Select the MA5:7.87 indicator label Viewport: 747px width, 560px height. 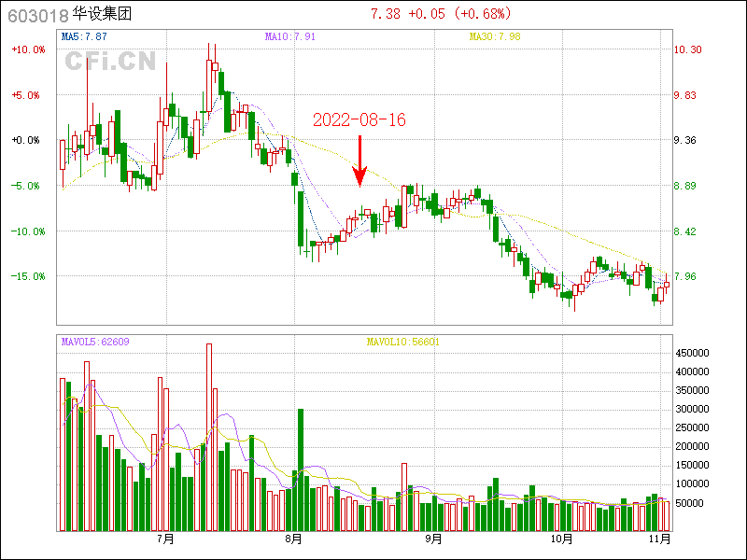(85, 36)
